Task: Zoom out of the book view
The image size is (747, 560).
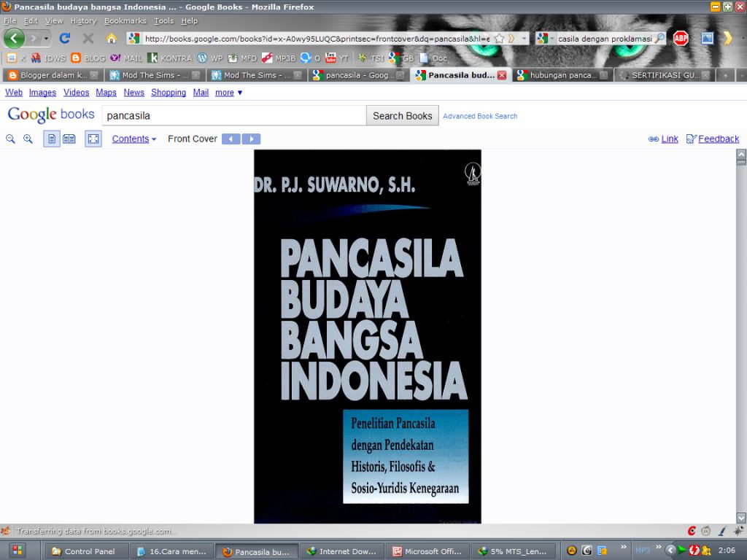Action: click(10, 139)
